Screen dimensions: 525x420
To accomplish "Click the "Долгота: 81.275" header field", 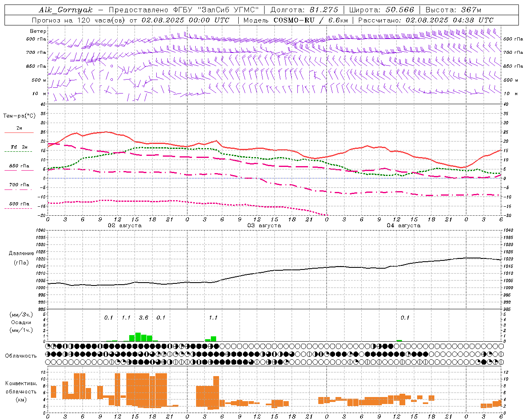I will (x=304, y=10).
